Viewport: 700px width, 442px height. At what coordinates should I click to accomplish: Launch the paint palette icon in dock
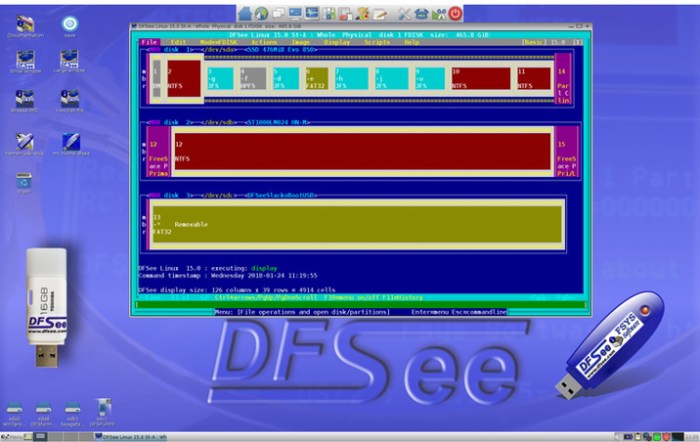362,13
